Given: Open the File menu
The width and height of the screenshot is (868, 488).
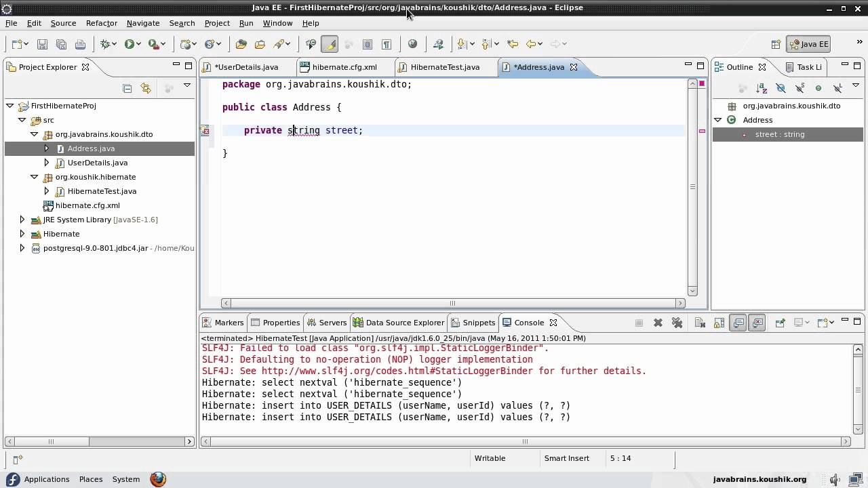Looking at the screenshot, I should click(12, 23).
